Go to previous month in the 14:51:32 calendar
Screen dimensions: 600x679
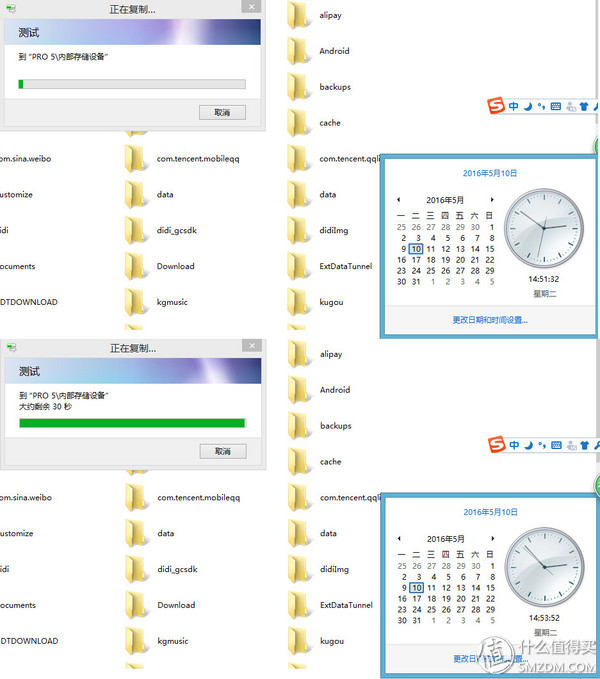click(399, 200)
